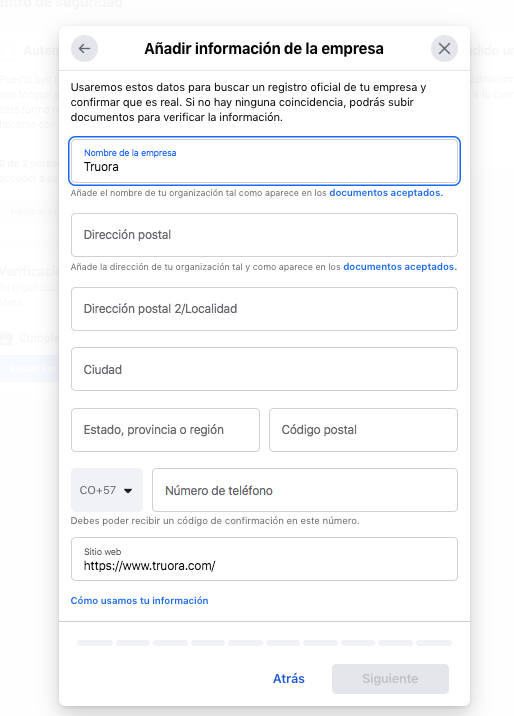The image size is (514, 716).
Task: Open the CO+57 country code dropdown
Action: pyautogui.click(x=107, y=490)
